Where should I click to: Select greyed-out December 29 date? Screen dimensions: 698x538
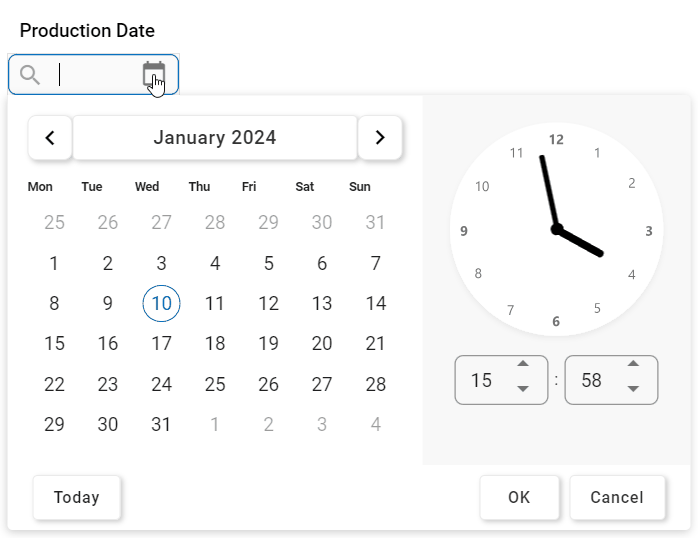point(268,222)
